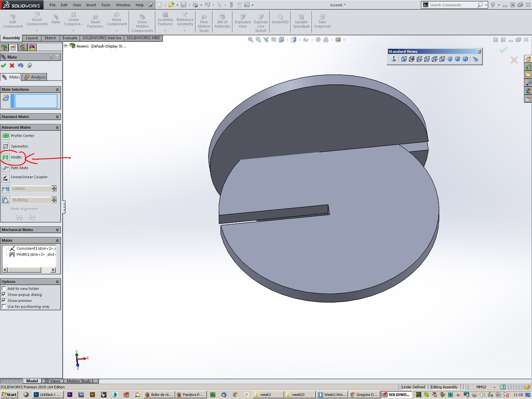532x399 pixels.
Task: Collapse the Options section
Action: 57,282
